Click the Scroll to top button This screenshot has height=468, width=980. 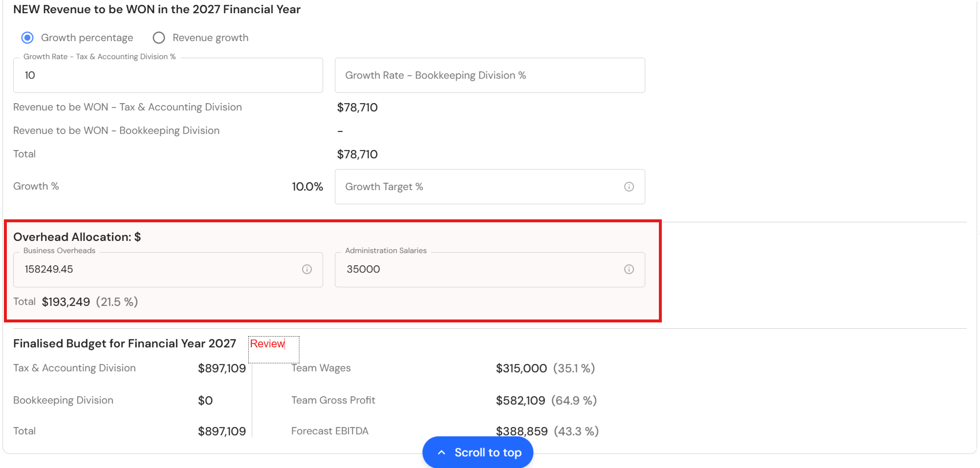point(478,452)
